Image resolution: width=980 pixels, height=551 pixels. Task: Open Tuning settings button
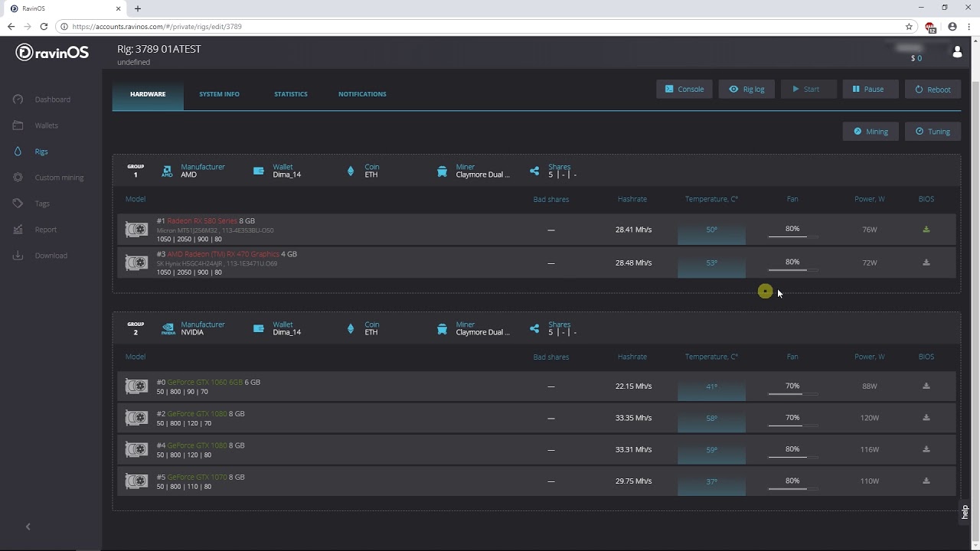coord(933,132)
